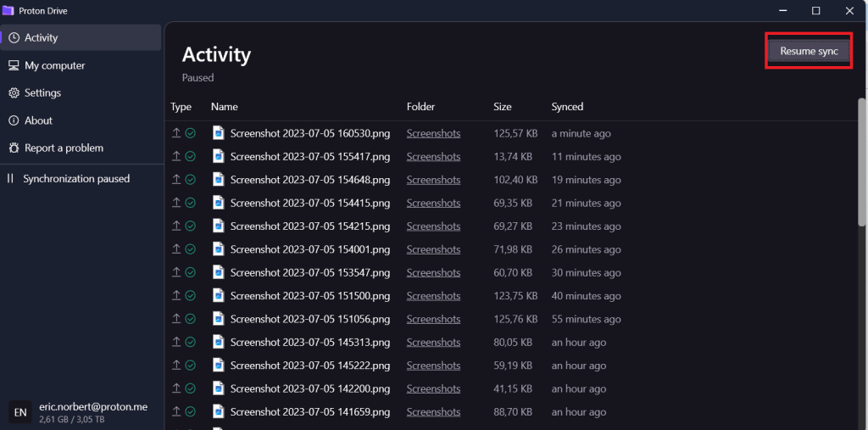
Task: Click file icon of Screenshot 2023-07-05 154648.png
Action: coord(219,180)
